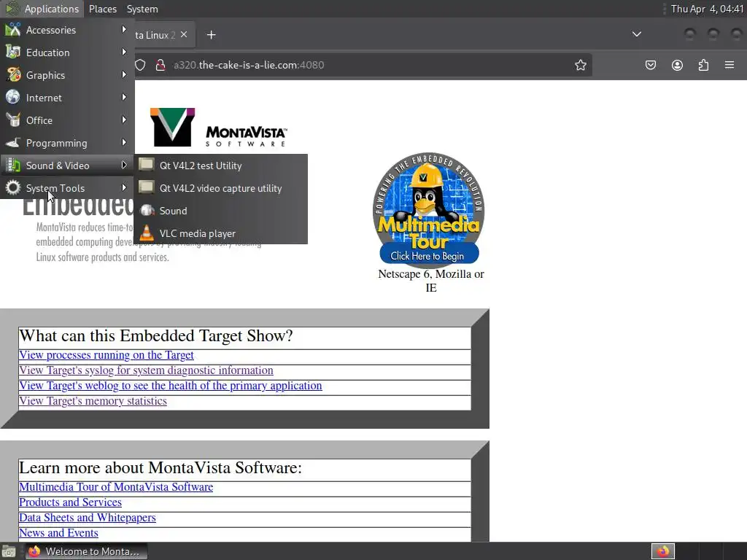Click the clock showing Thu Apr 4
Viewport: 747px width, 560px height.
(707, 9)
